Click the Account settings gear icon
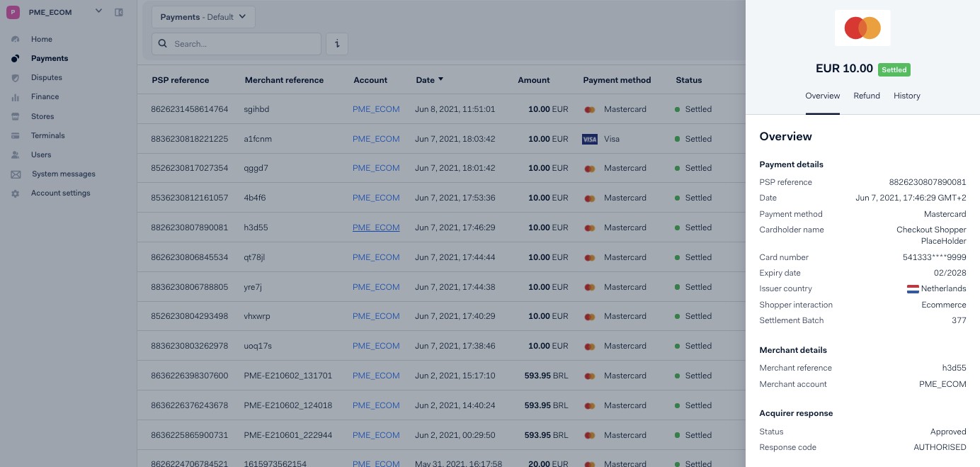This screenshot has width=980, height=467. (x=16, y=193)
